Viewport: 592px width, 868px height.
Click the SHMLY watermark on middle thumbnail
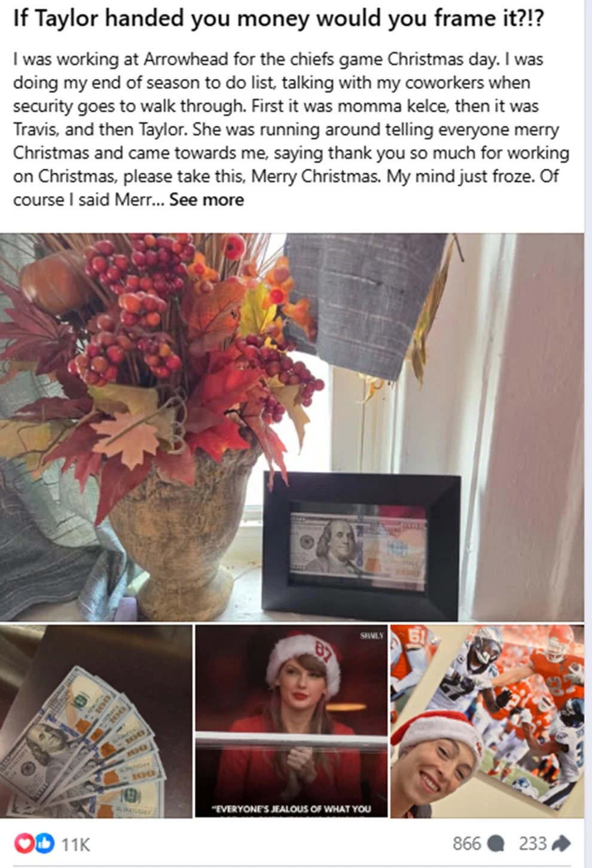[371, 635]
